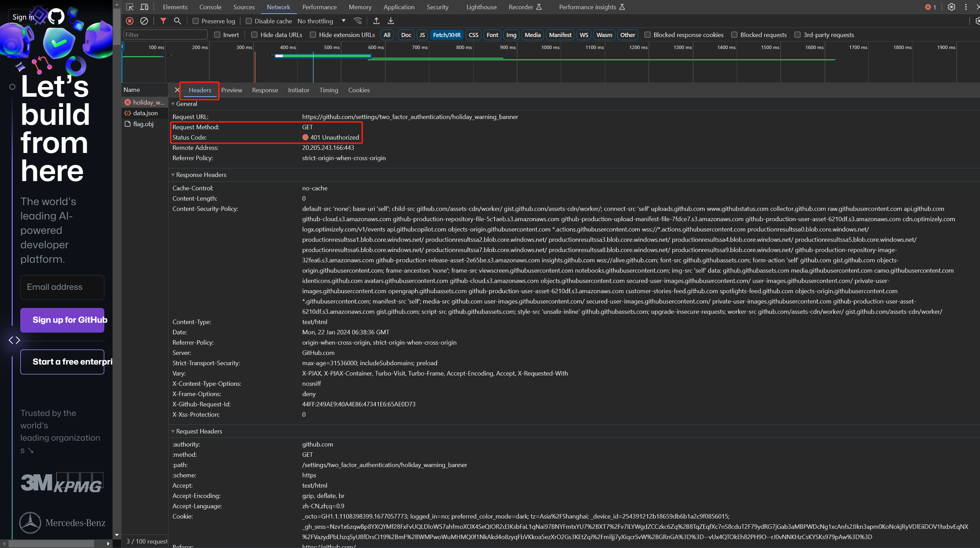
Task: Check Hide data URLs
Action: (255, 35)
